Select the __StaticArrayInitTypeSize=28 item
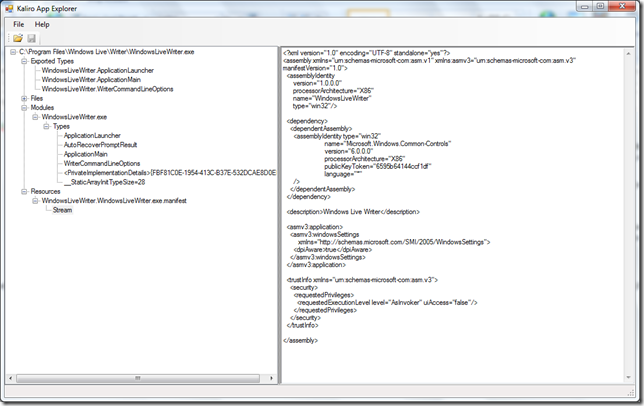This screenshot has width=644, height=406. [104, 182]
